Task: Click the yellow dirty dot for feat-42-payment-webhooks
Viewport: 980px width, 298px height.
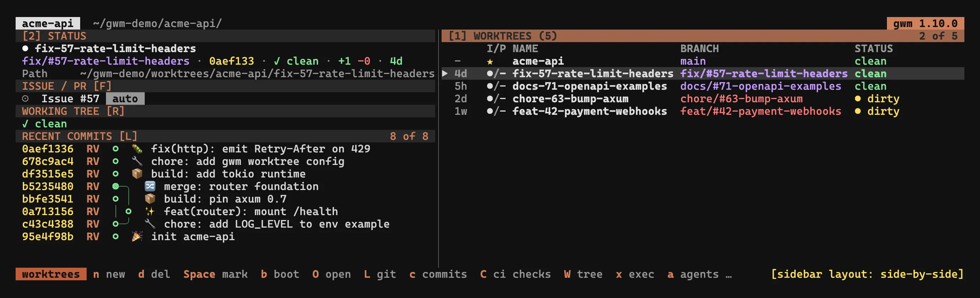Action: (x=858, y=111)
